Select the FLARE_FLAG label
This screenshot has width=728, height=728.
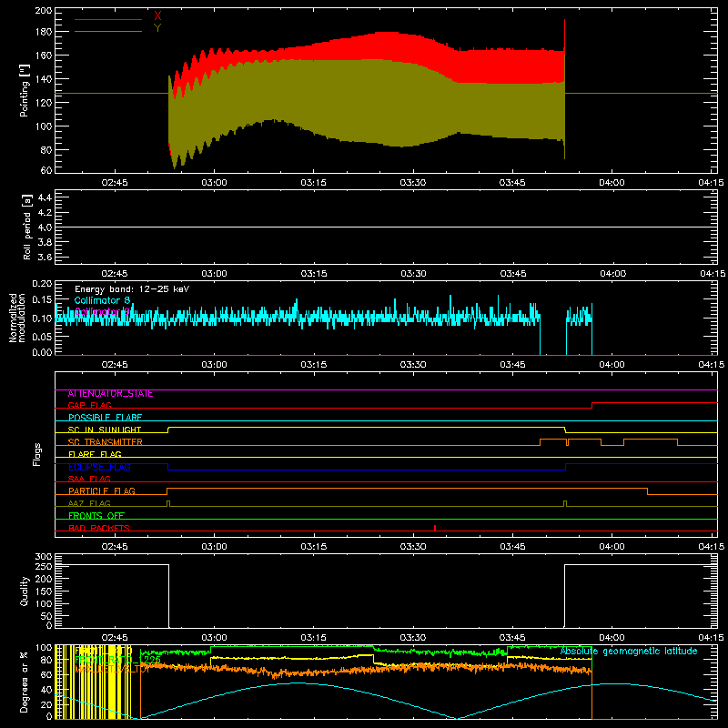tap(95, 454)
